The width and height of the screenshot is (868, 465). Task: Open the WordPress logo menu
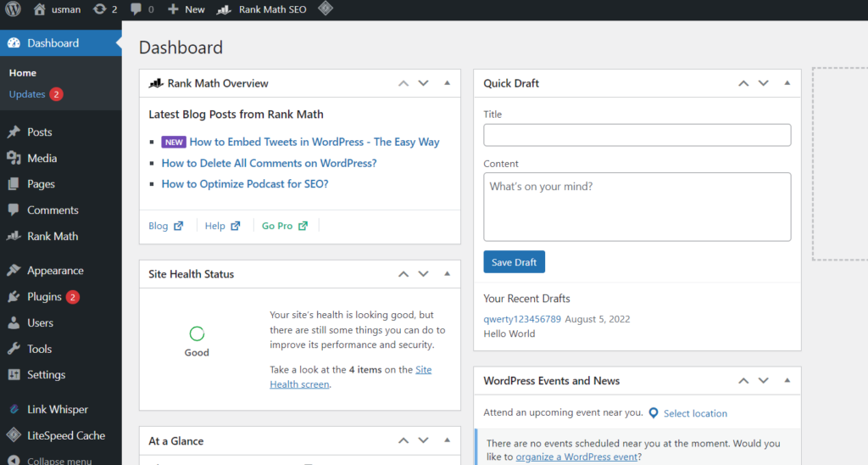coord(13,8)
